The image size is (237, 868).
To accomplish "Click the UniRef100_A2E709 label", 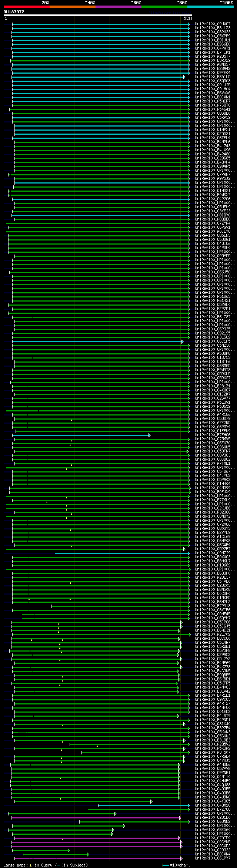I will click(x=213, y=635).
